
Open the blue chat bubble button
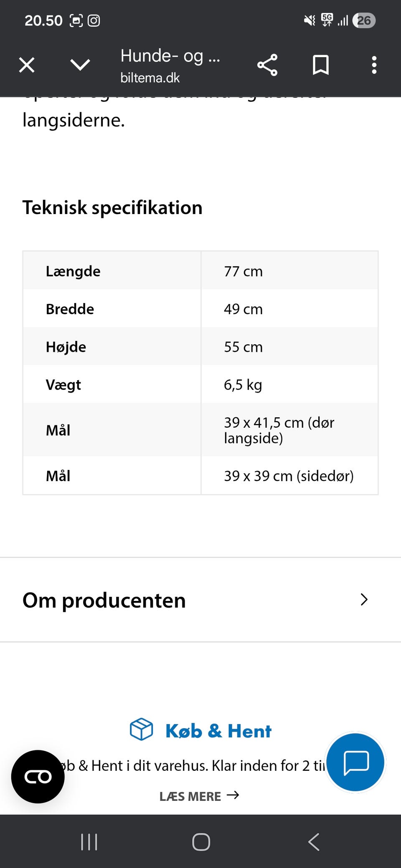pyautogui.click(x=355, y=762)
